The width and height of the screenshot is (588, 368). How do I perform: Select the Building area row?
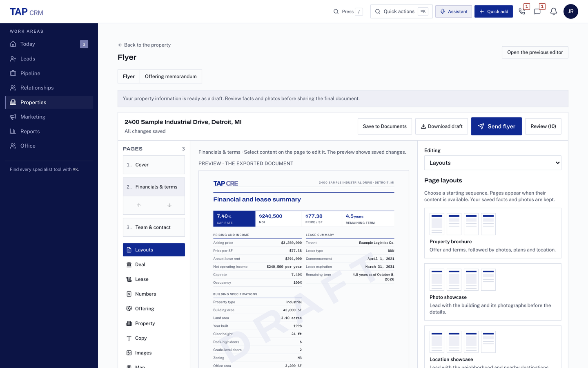click(x=257, y=310)
